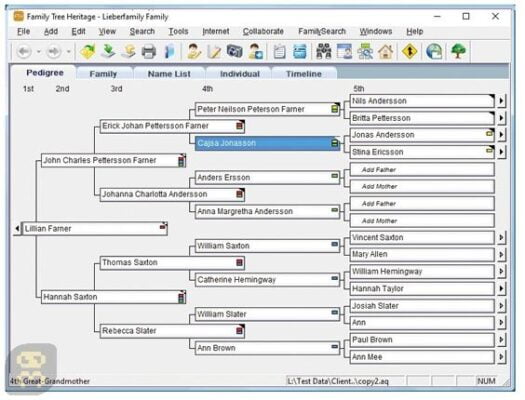The image size is (525, 400).
Task: Click the yellow diamond sign icon
Action: 409,52
